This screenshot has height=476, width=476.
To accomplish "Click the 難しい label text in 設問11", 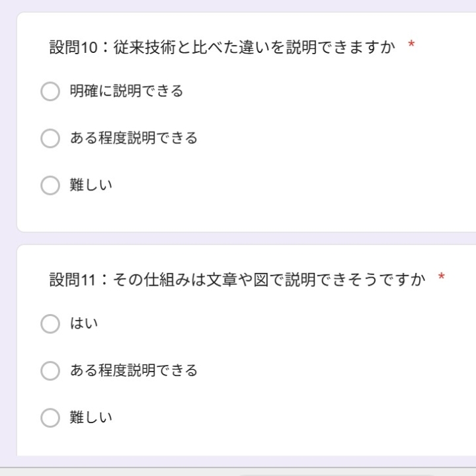I will click(x=91, y=418).
